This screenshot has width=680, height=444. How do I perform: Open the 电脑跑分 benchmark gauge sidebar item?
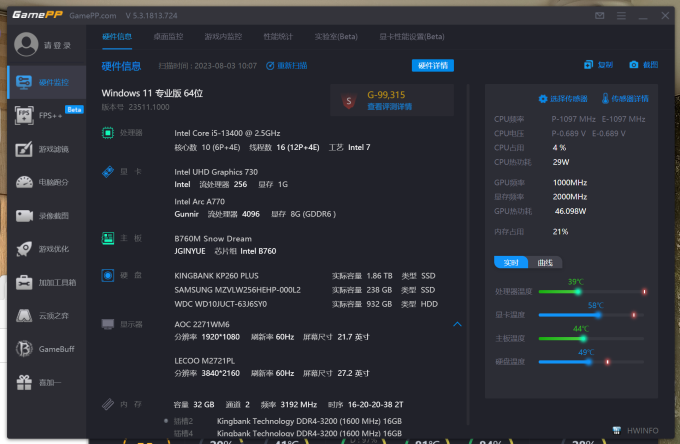pyautogui.click(x=47, y=182)
